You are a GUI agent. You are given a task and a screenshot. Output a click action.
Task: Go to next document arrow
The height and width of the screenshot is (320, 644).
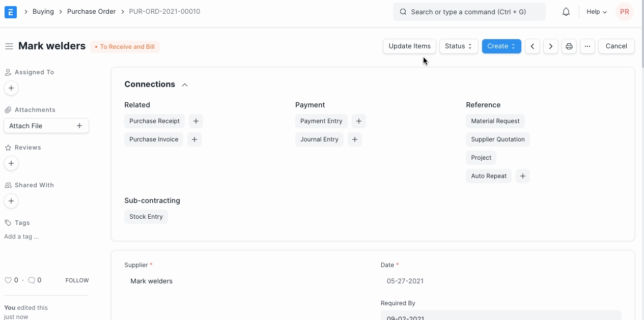click(550, 46)
